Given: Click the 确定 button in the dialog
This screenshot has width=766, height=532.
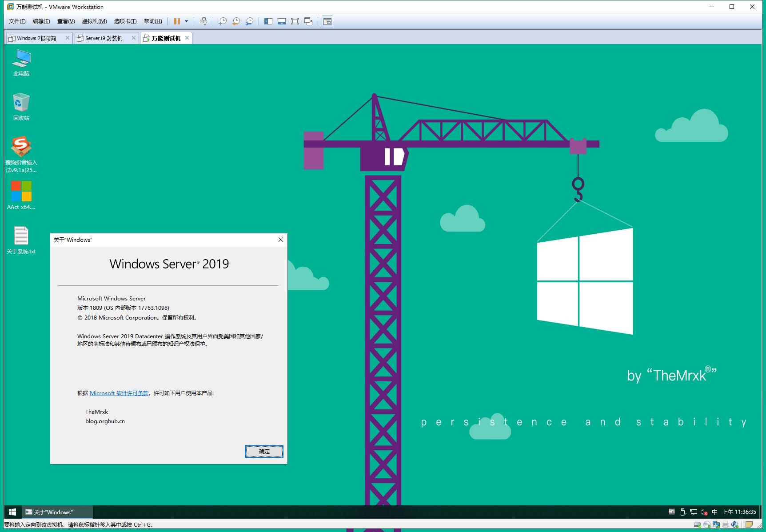Looking at the screenshot, I should coord(264,451).
